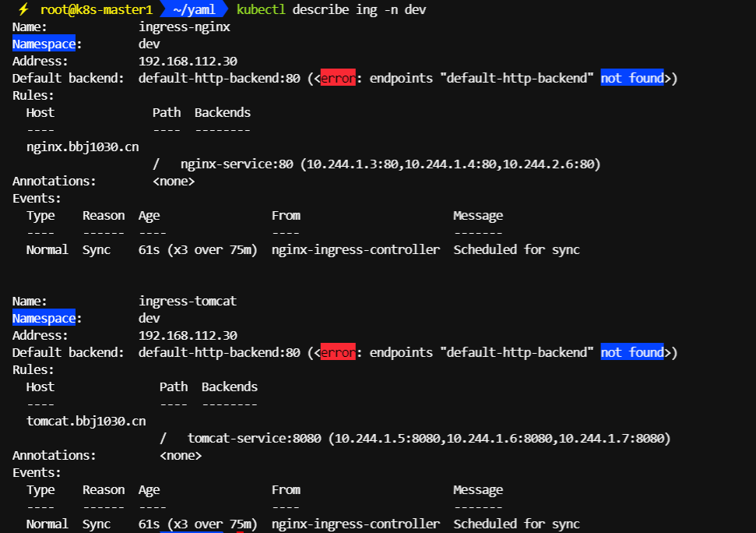
Task: Click the root@k8s-master1 prompt segment
Action: coord(96,9)
